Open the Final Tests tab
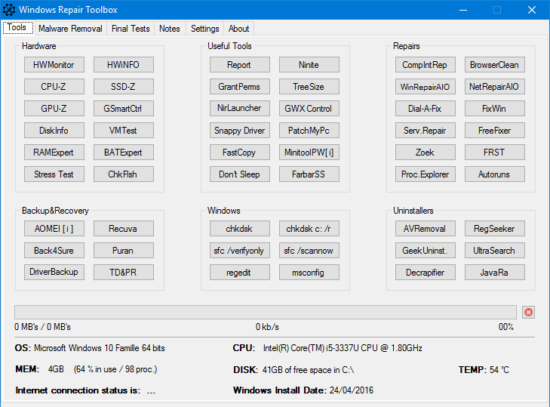 [130, 28]
